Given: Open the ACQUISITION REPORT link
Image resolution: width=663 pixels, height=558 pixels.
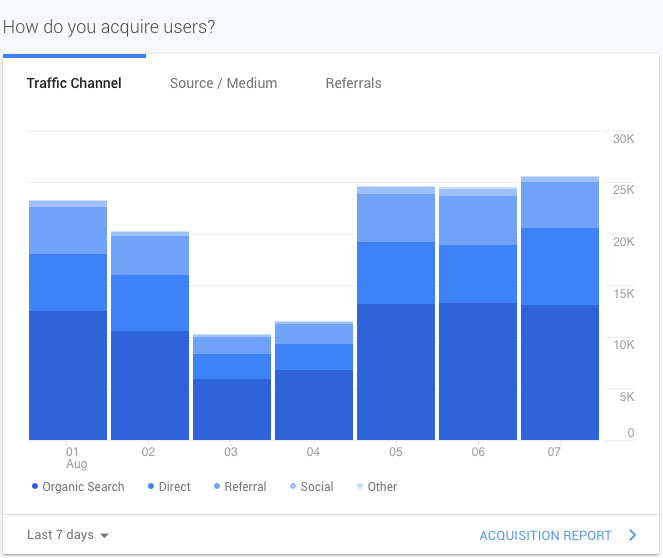Looking at the screenshot, I should 546,536.
